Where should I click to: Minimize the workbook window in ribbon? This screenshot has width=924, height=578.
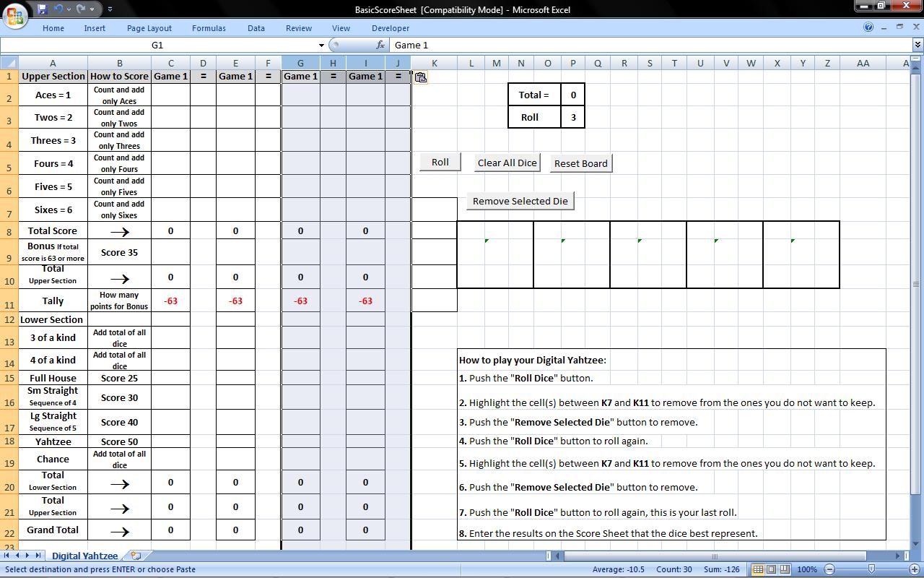pyautogui.click(x=884, y=27)
